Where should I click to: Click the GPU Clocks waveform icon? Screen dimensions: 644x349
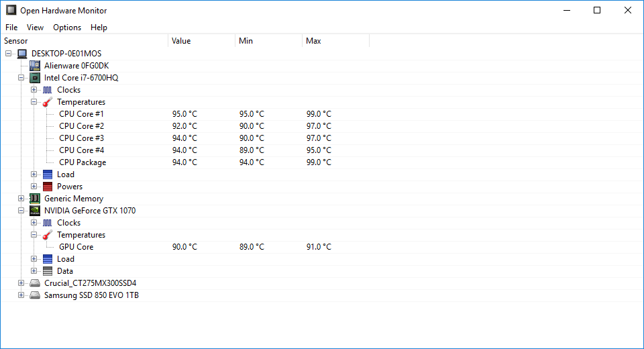[48, 223]
